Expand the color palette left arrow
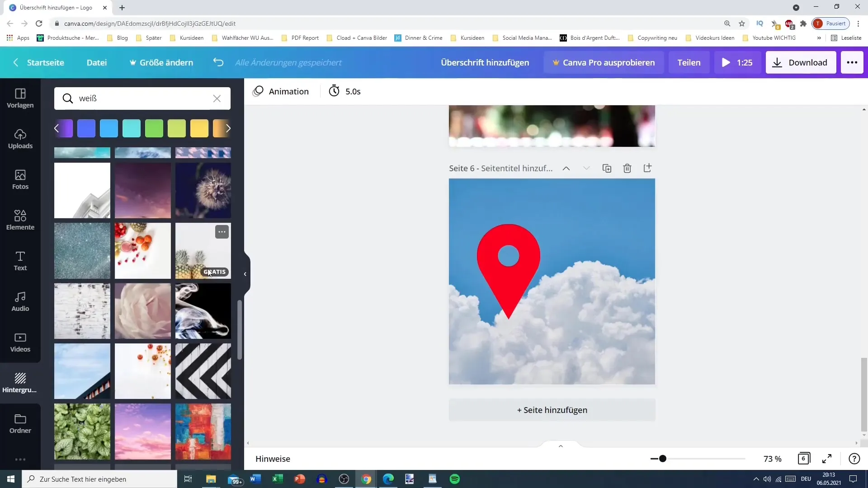The image size is (868, 488). 57,128
